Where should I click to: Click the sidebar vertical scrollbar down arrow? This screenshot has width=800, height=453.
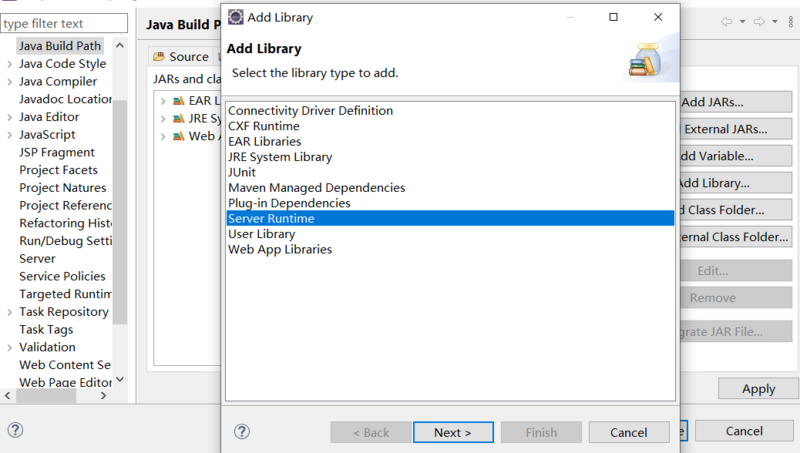pos(120,380)
